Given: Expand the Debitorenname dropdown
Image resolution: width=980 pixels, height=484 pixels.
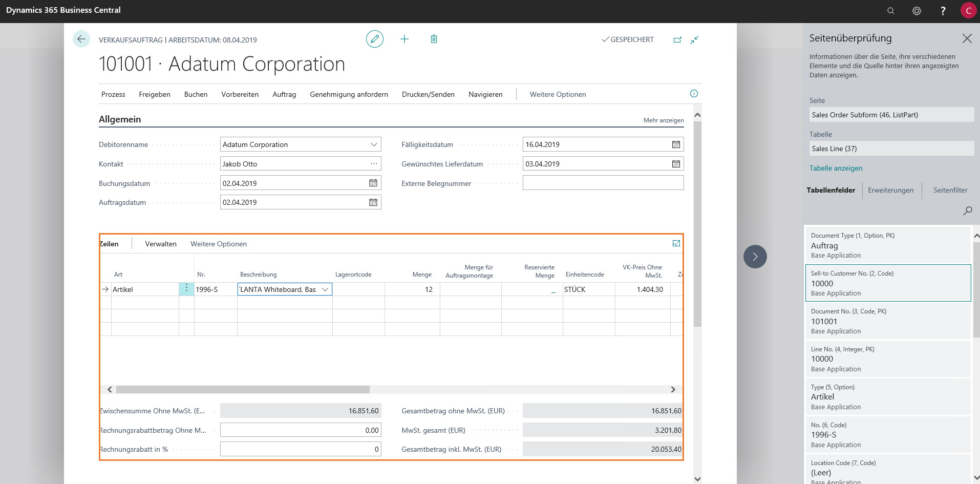Looking at the screenshot, I should [374, 144].
